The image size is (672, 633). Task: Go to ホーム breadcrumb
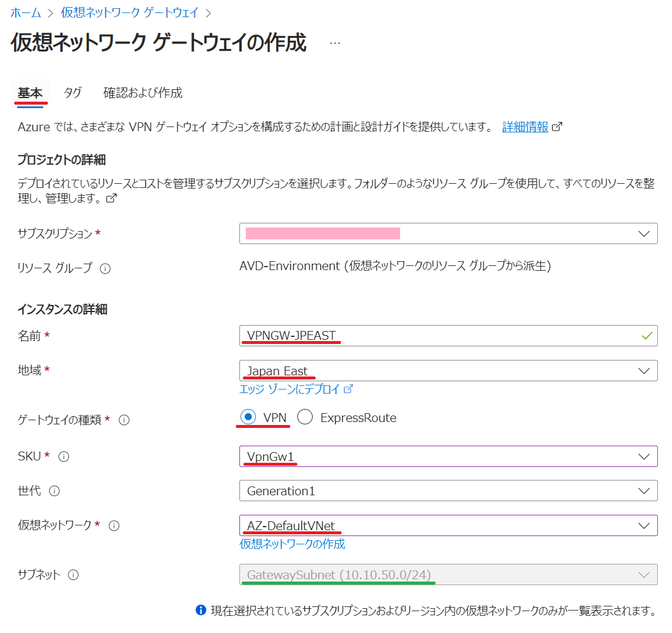click(x=26, y=13)
